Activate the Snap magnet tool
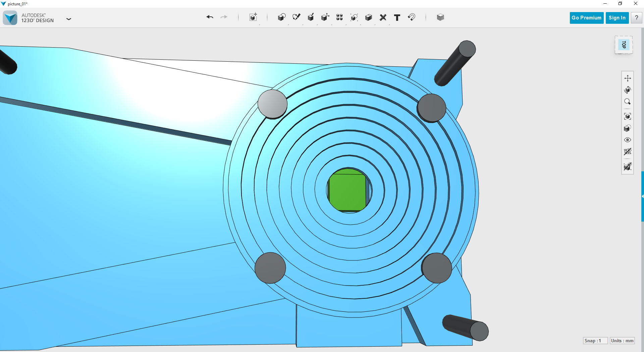Viewport: 644px width, 352px height. click(x=412, y=17)
